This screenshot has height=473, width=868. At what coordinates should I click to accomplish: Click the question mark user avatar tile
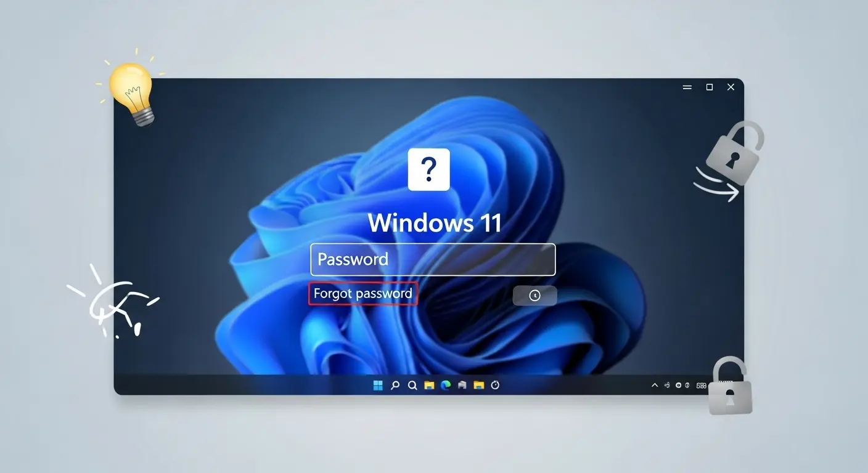coord(429,169)
